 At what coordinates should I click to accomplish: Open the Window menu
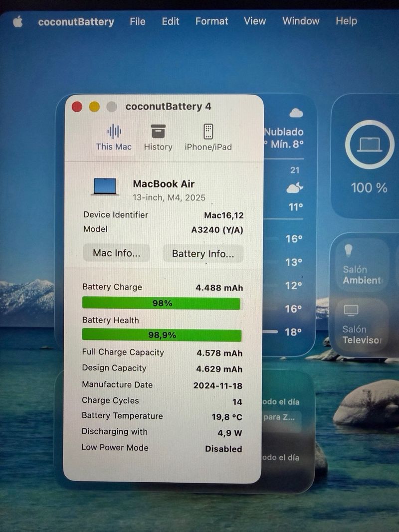point(301,21)
